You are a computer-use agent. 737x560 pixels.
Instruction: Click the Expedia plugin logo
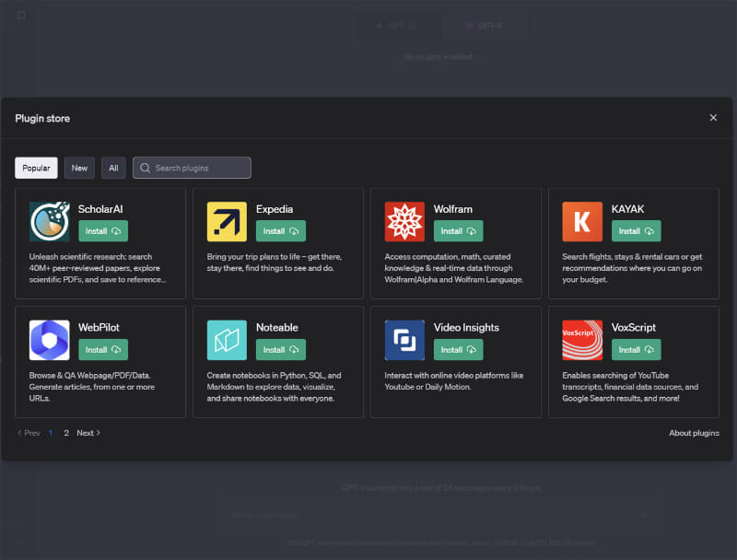(227, 222)
